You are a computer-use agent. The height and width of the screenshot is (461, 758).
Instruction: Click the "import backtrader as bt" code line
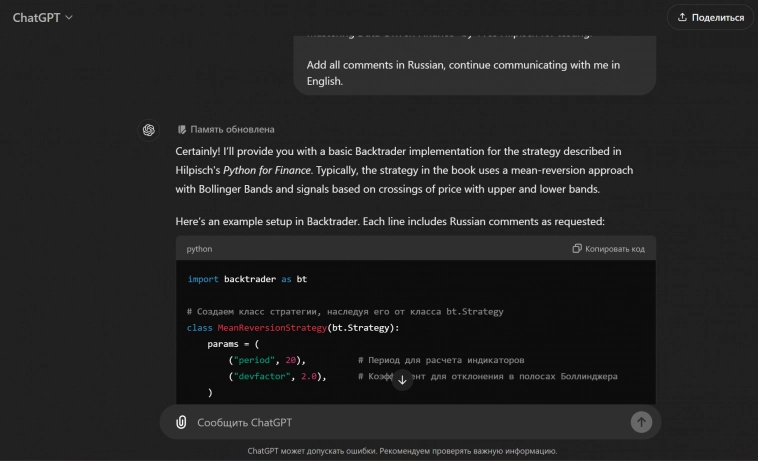[x=247, y=279]
